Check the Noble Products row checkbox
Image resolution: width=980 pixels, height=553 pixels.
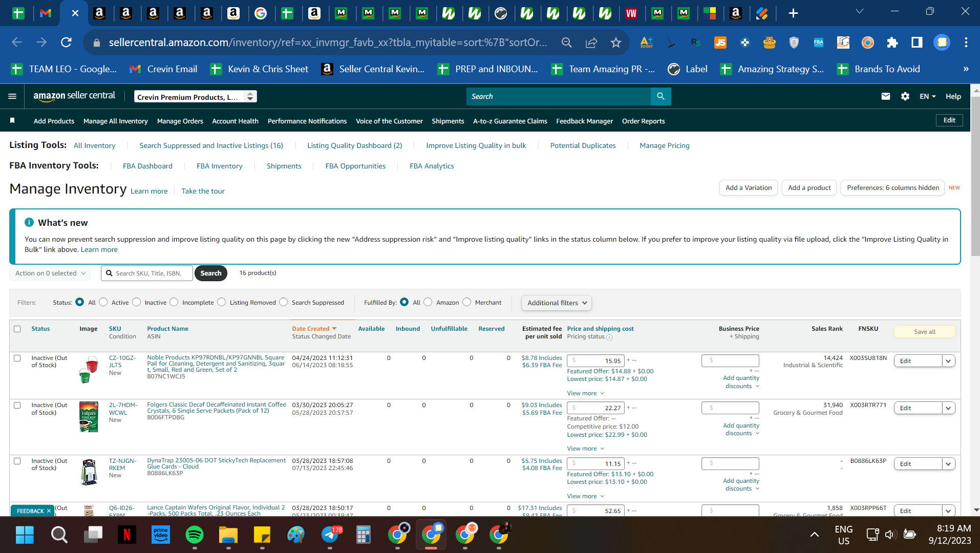(x=17, y=358)
